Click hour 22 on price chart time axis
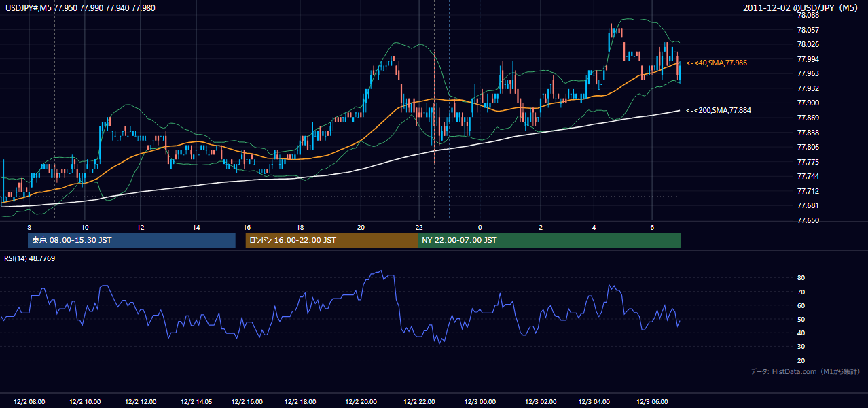This screenshot has width=868, height=408. pyautogui.click(x=420, y=227)
